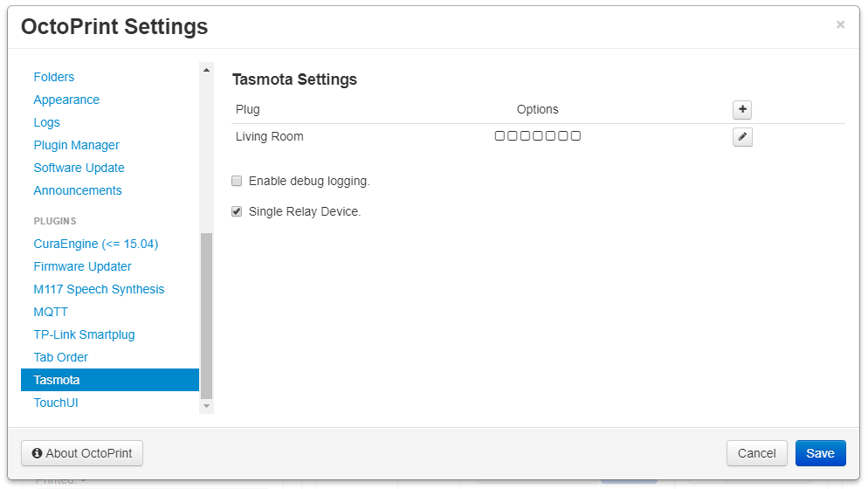
Task: Click the sidebar scrollbar thumb
Action: (206, 315)
